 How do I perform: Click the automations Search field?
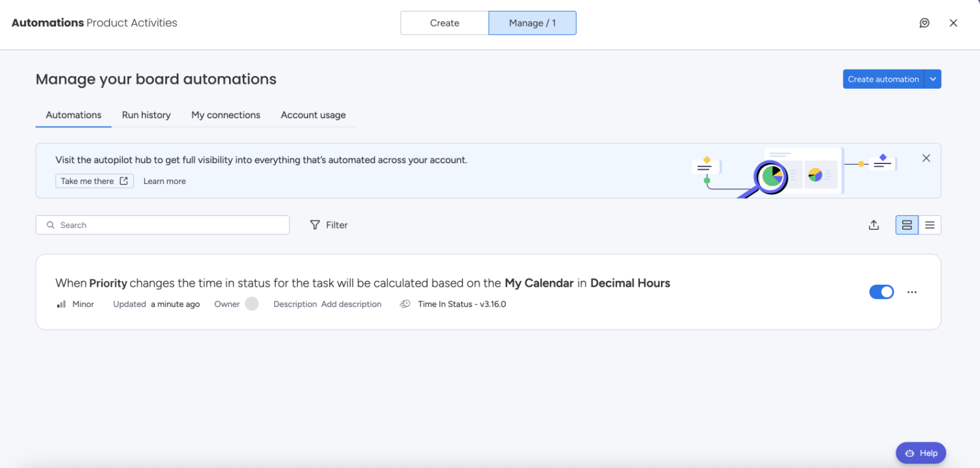point(163,225)
